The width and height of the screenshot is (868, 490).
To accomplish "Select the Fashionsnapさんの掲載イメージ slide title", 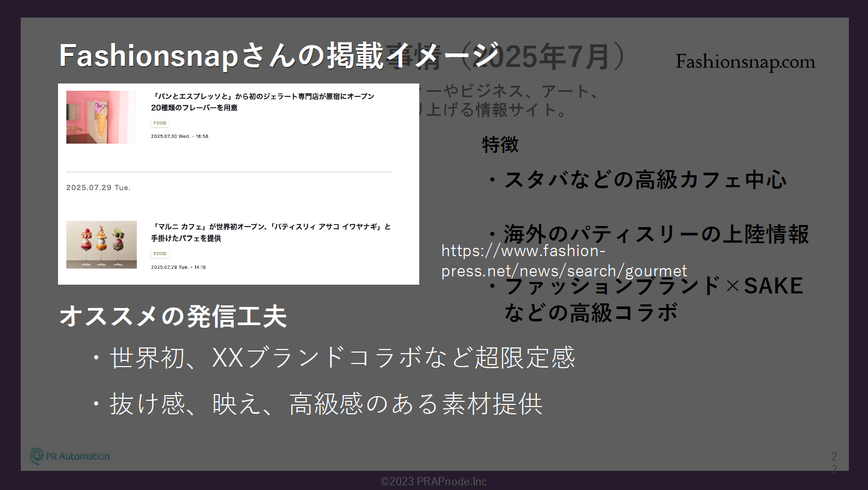I will 279,55.
